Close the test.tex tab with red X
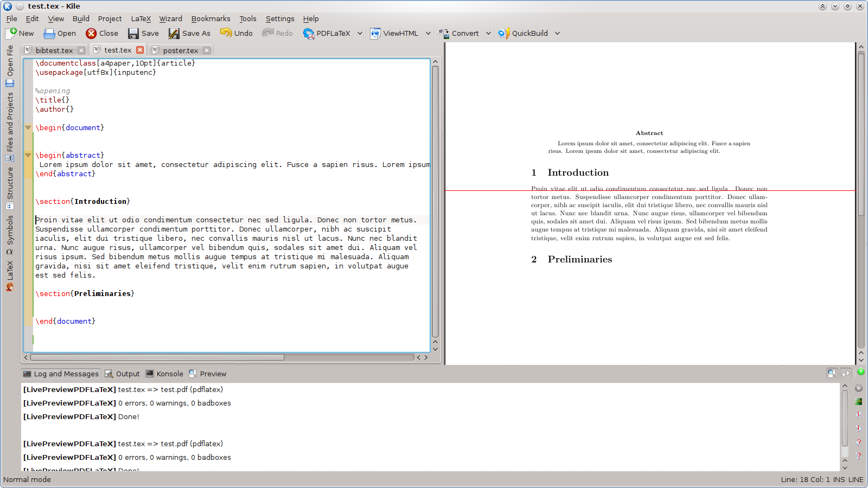 [140, 50]
